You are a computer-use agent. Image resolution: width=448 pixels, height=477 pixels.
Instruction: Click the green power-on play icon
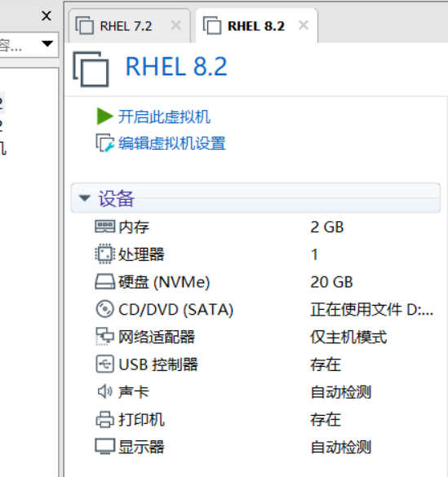tap(104, 116)
